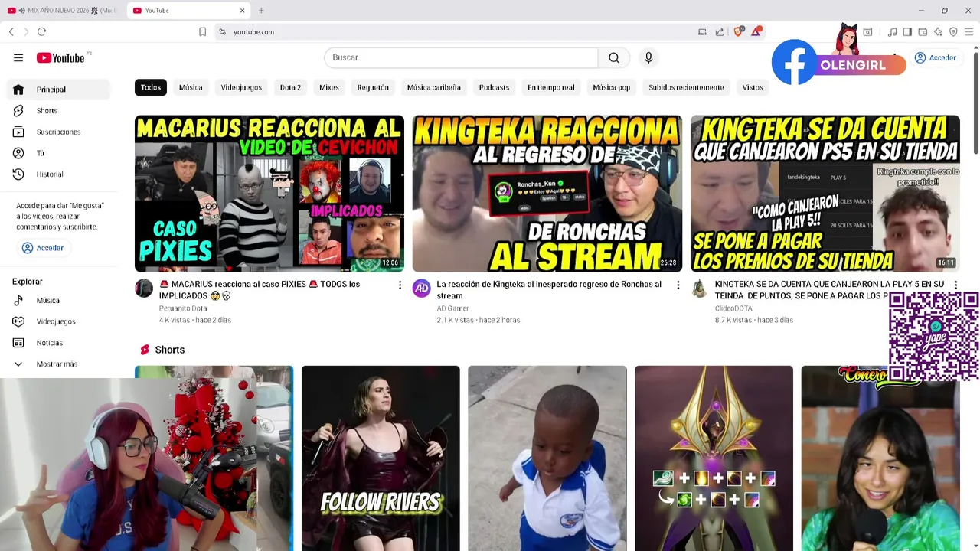Select the Música pop filter chip
Screen dimensions: 980x551
coord(612,87)
